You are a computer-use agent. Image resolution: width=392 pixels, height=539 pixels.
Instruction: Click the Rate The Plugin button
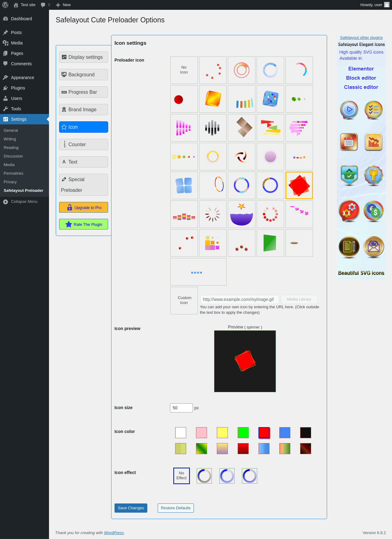pyautogui.click(x=83, y=224)
